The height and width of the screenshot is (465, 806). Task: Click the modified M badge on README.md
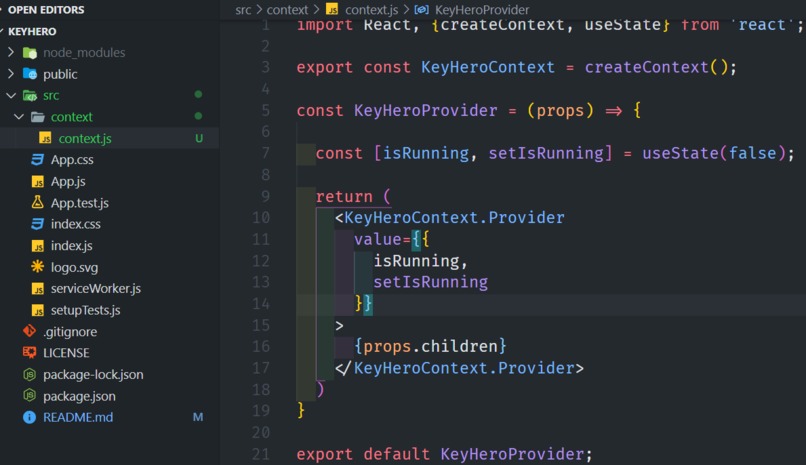tap(198, 417)
